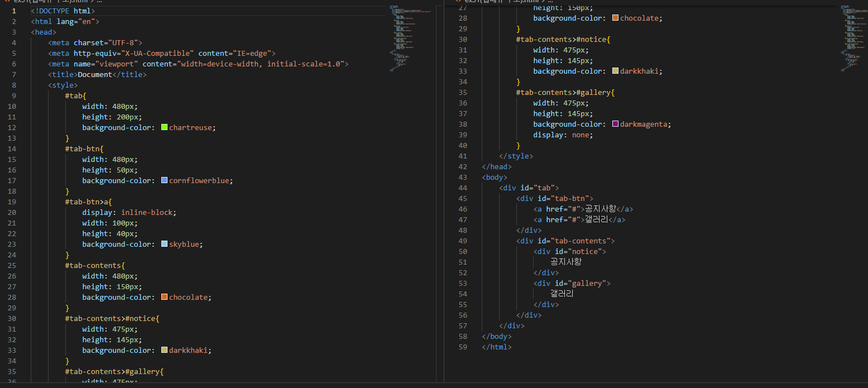
Task: Click the Document title tag
Action: (97, 74)
